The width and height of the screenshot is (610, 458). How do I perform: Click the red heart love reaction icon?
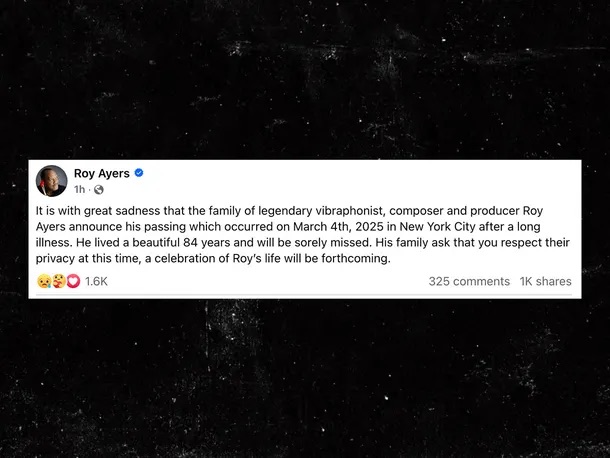[x=72, y=282]
